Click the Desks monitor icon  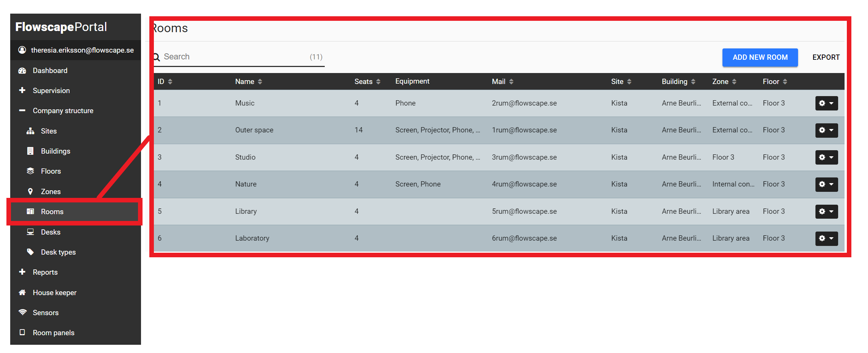pyautogui.click(x=30, y=232)
